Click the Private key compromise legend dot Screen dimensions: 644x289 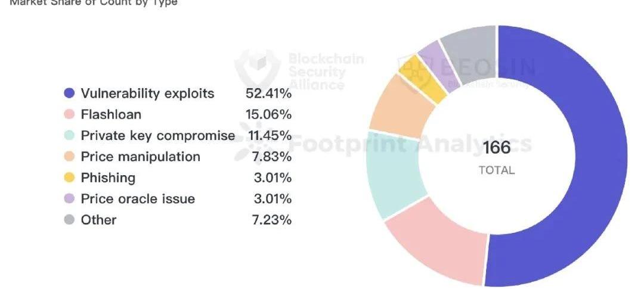tap(69, 135)
